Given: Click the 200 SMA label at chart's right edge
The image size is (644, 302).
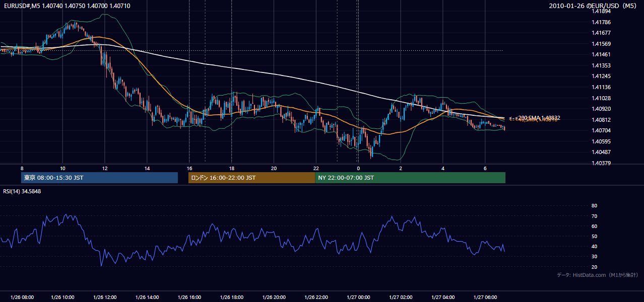Looking at the screenshot, I should (x=535, y=118).
